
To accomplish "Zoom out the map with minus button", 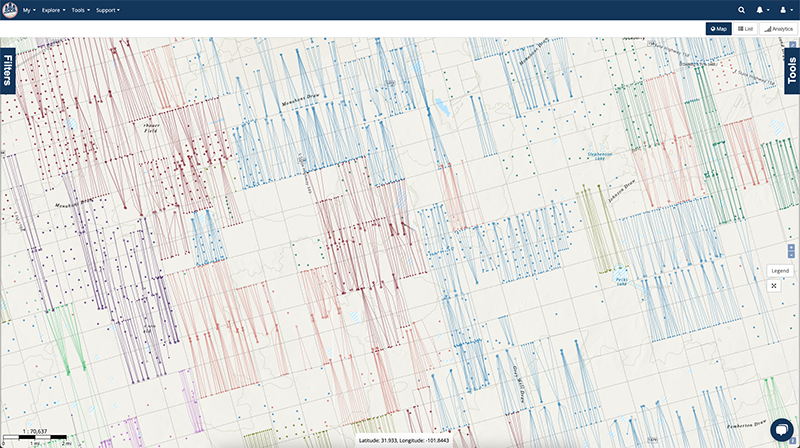I will [791, 256].
